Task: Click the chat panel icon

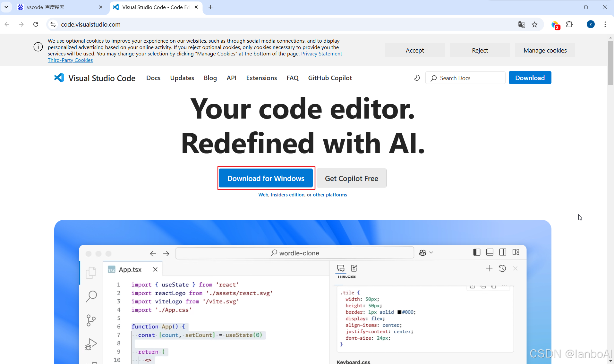Action: 341,268
